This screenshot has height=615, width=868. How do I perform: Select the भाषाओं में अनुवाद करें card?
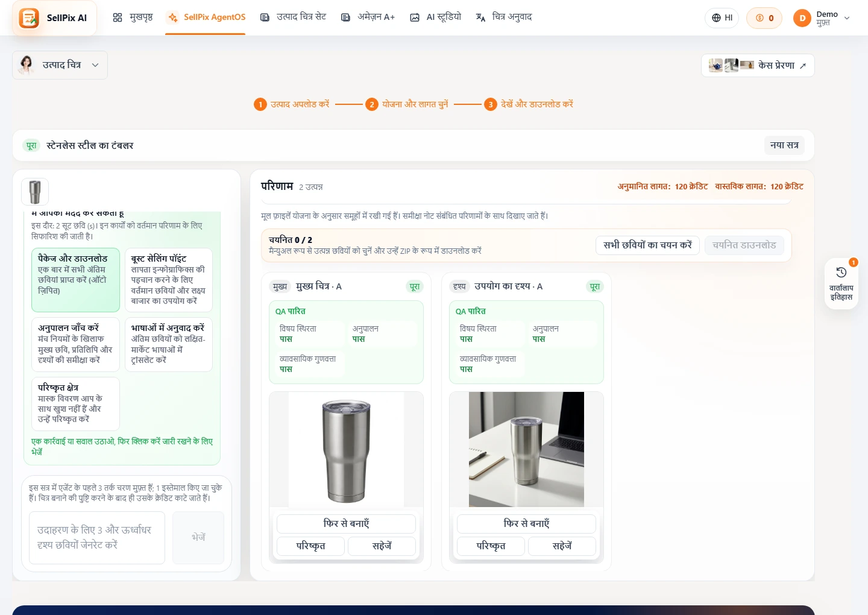click(x=169, y=344)
